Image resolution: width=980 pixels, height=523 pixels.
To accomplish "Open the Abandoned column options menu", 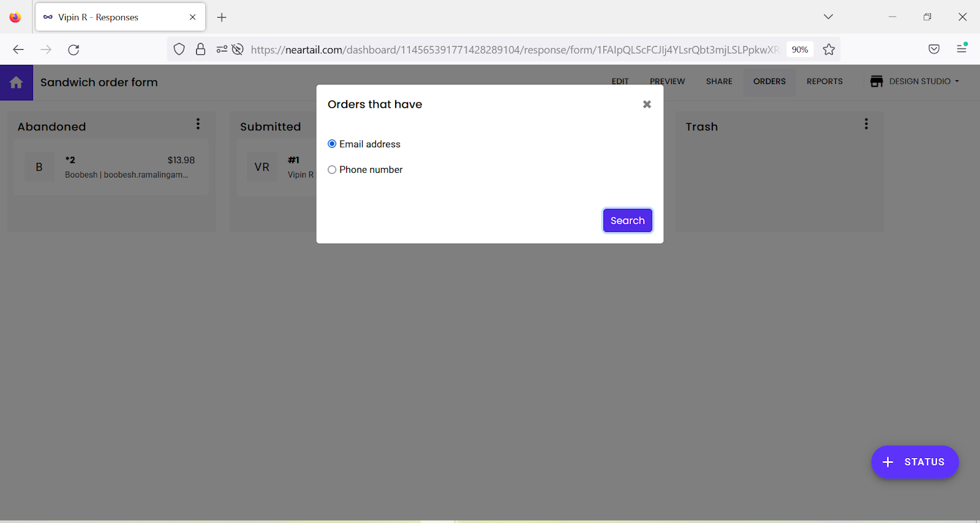I will point(198,124).
